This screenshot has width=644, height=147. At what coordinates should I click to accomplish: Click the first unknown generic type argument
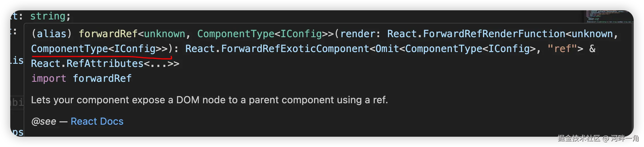click(x=164, y=34)
